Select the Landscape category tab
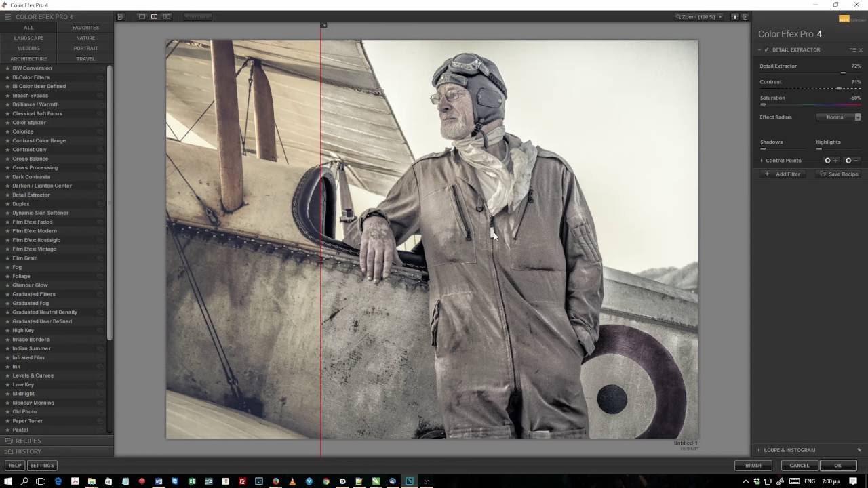Image resolution: width=868 pixels, height=488 pixels. 28,38
